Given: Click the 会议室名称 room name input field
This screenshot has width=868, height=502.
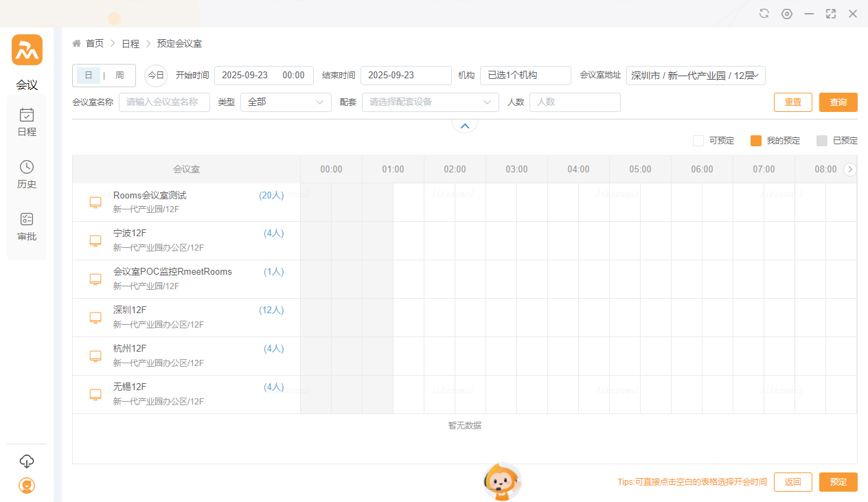Looking at the screenshot, I should tap(164, 102).
